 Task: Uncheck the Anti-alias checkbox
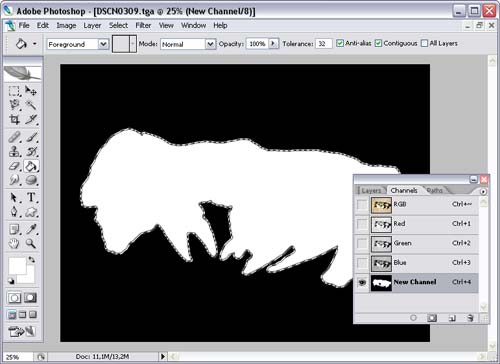click(340, 43)
